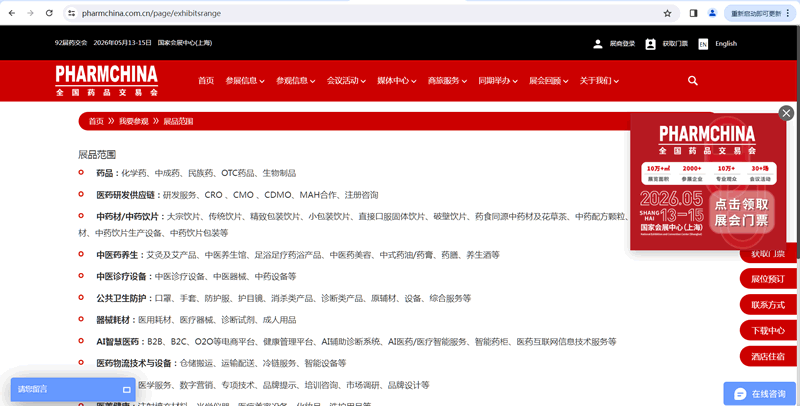Expand the 参展信息 dropdown menu
Viewport: 800px width, 406px height.
(245, 81)
